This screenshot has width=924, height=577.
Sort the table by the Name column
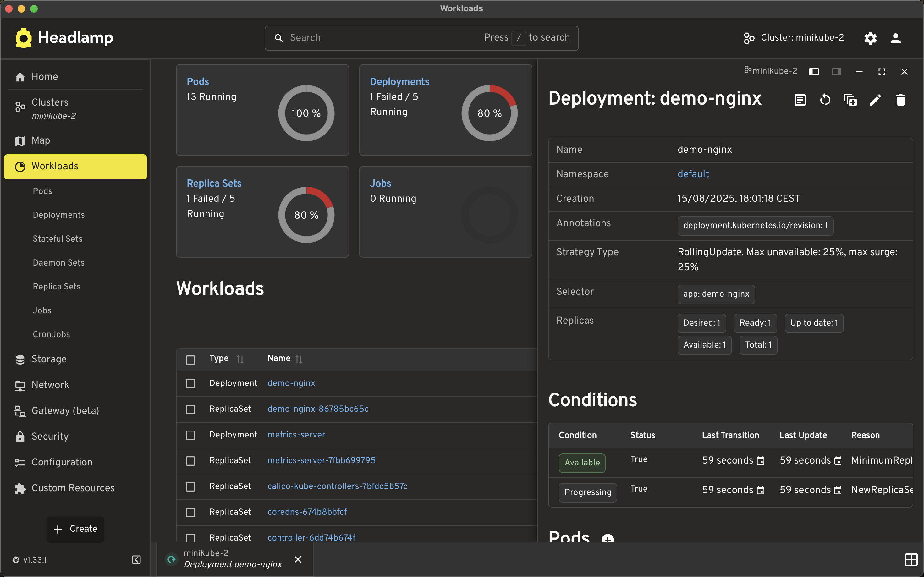click(x=299, y=359)
